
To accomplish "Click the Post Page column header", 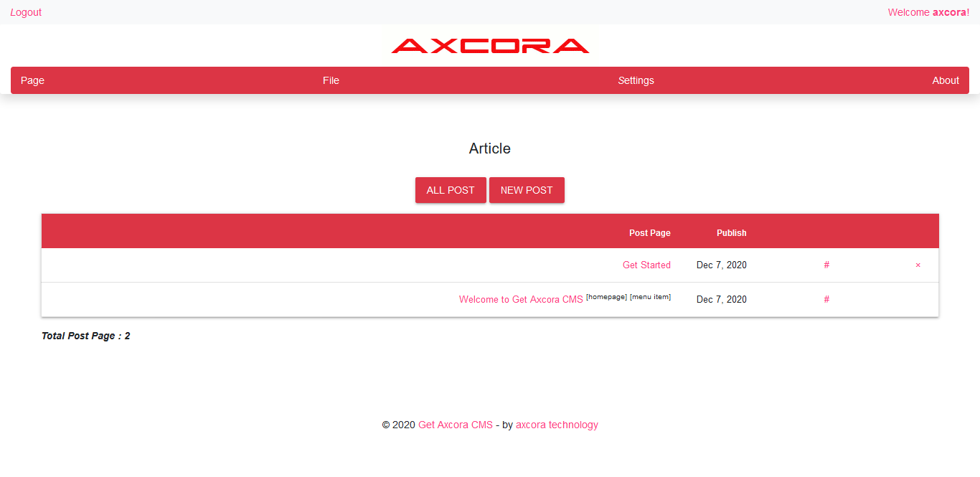I will tap(649, 232).
